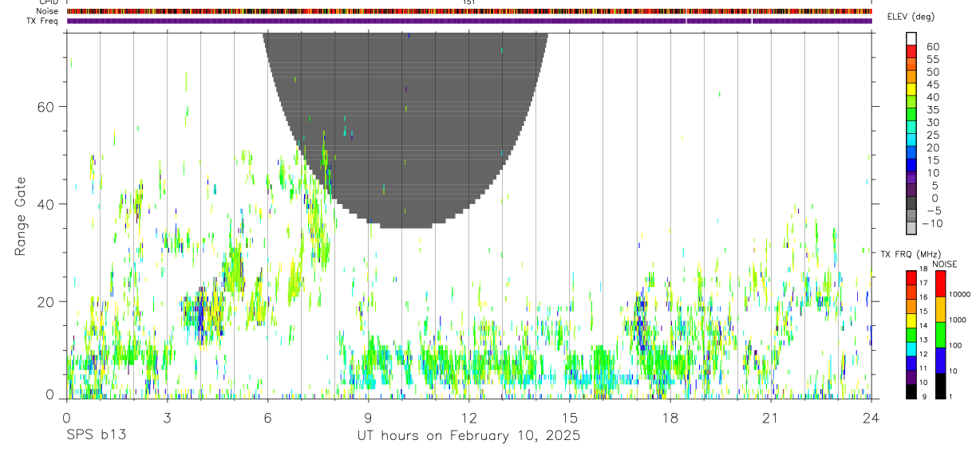980x452 pixels.
Task: Click the '5' label on ELEV colorbar
Action: (935, 186)
